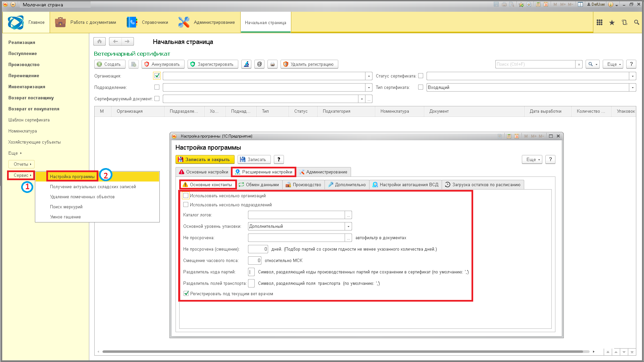
Task: Click the 'Каталог логов' input field
Action: 296,215
